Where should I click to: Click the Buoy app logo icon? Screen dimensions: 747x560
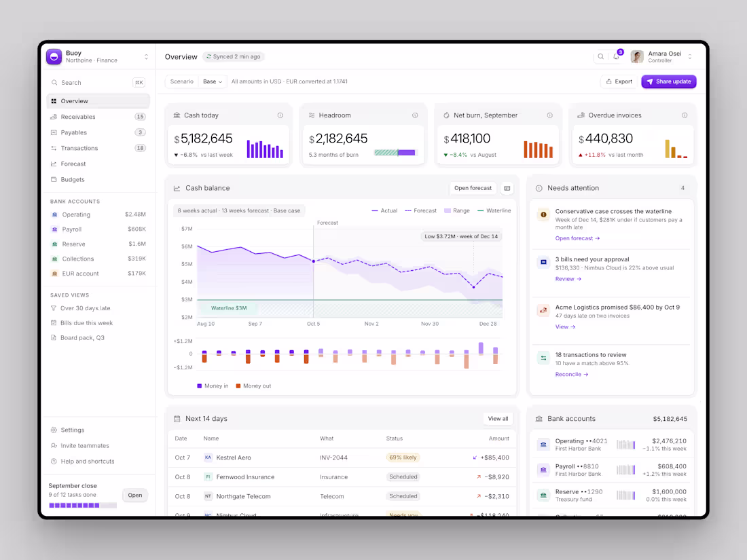pos(54,56)
